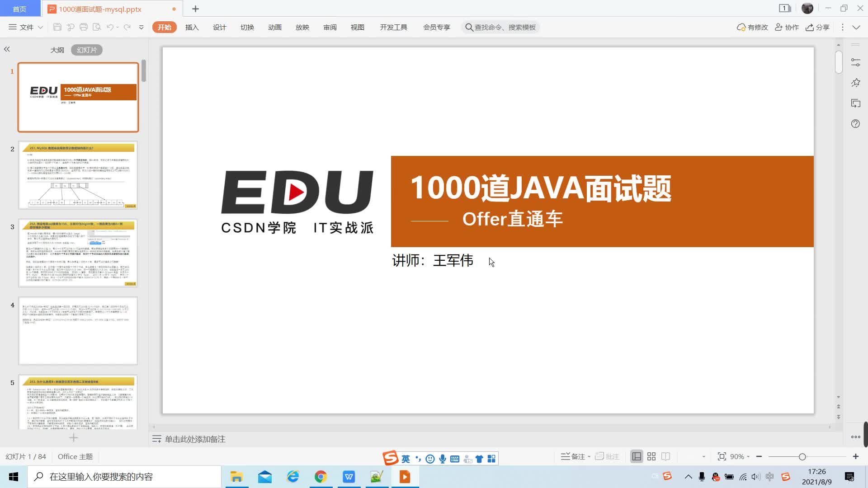
Task: Open the quick access toolbar customize chevron
Action: coord(141,27)
